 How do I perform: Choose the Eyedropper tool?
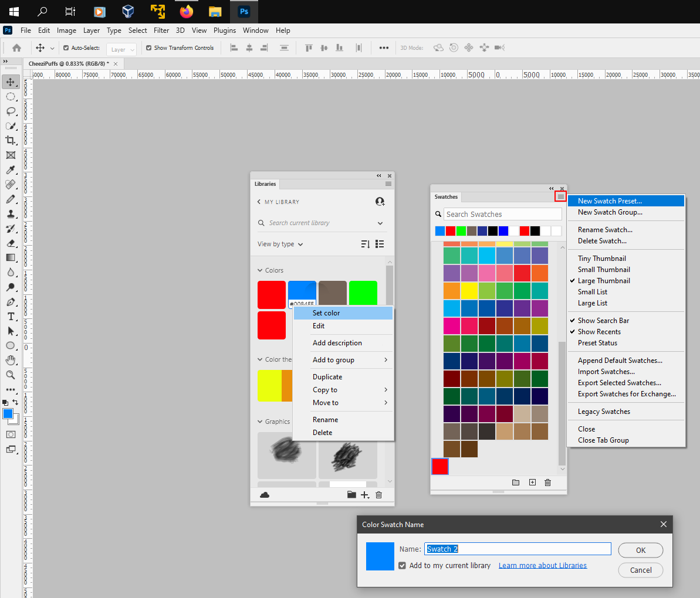(x=10, y=169)
